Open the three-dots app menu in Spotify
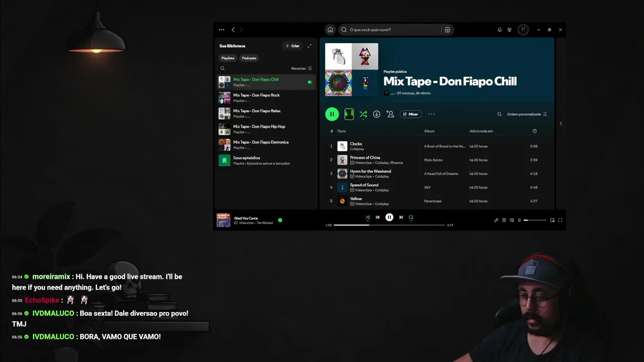The width and height of the screenshot is (644, 362). [221, 30]
